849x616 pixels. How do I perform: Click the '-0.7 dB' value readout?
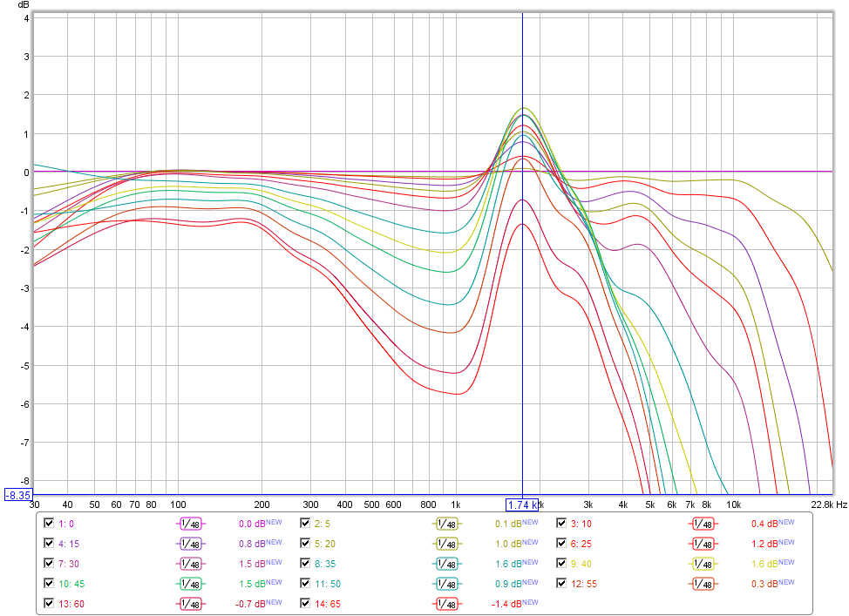(x=251, y=604)
